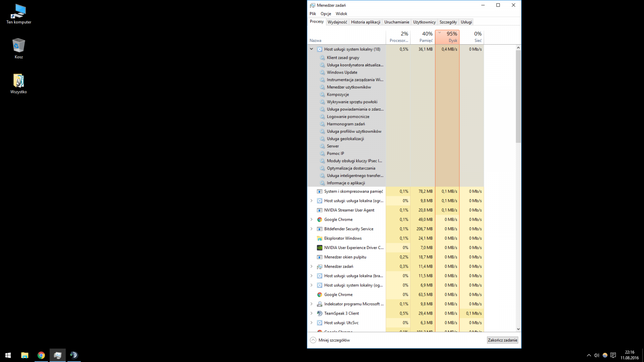Switch to the Wydajność tab
Screen dimensions: 644x362
tap(337, 22)
